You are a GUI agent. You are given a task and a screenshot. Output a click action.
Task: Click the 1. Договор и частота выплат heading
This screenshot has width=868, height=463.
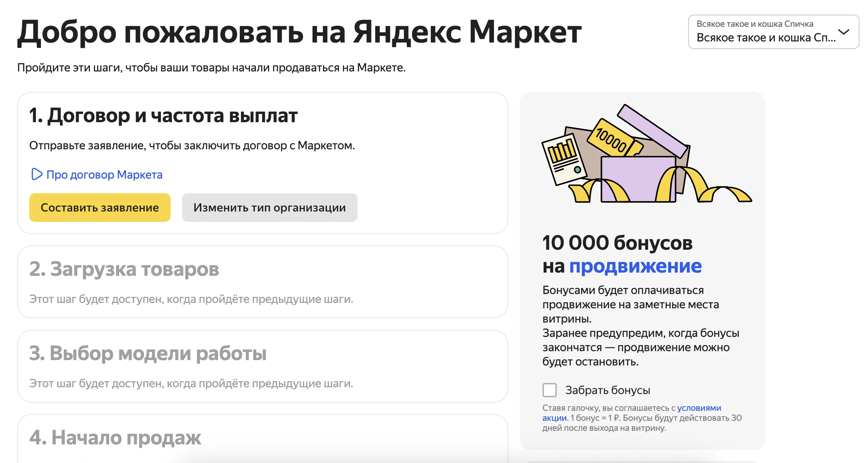click(163, 115)
